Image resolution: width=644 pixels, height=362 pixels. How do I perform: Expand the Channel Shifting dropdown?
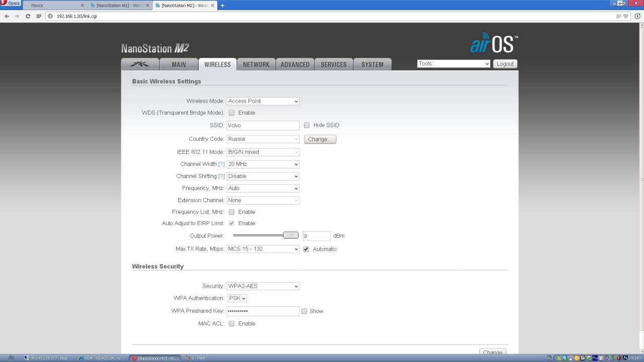[263, 176]
